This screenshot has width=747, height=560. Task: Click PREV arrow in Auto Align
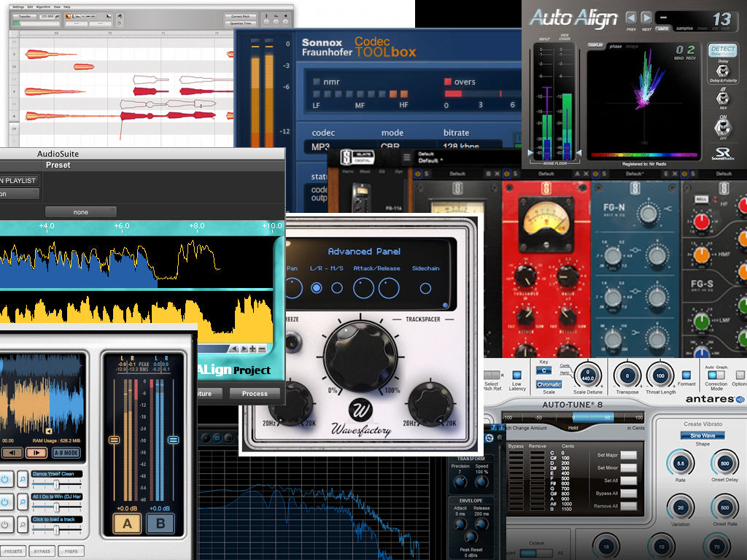coord(631,18)
